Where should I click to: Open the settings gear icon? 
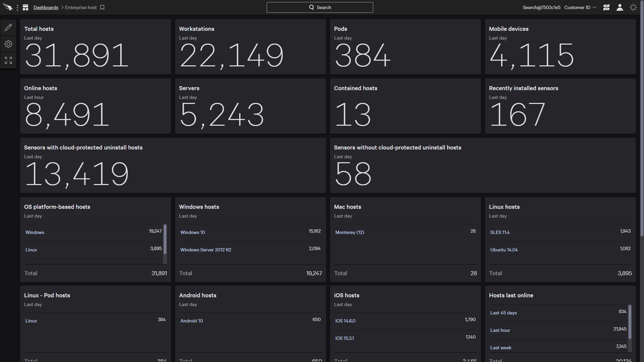click(x=8, y=44)
